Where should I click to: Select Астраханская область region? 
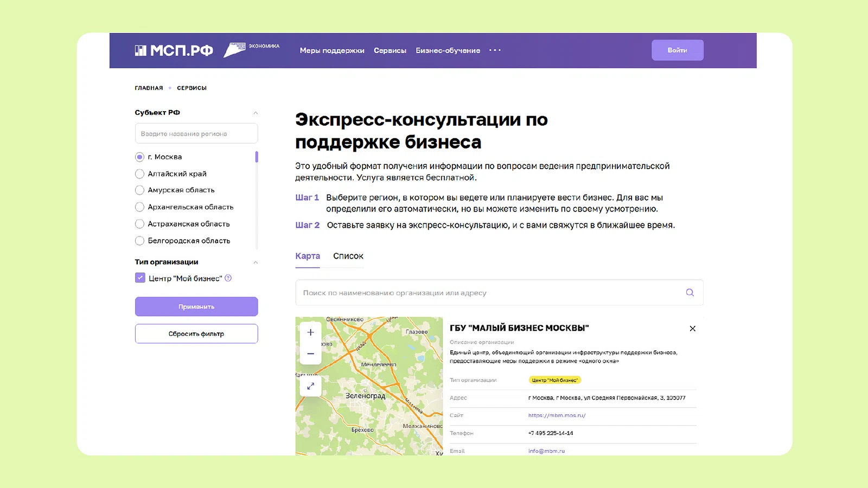point(139,223)
